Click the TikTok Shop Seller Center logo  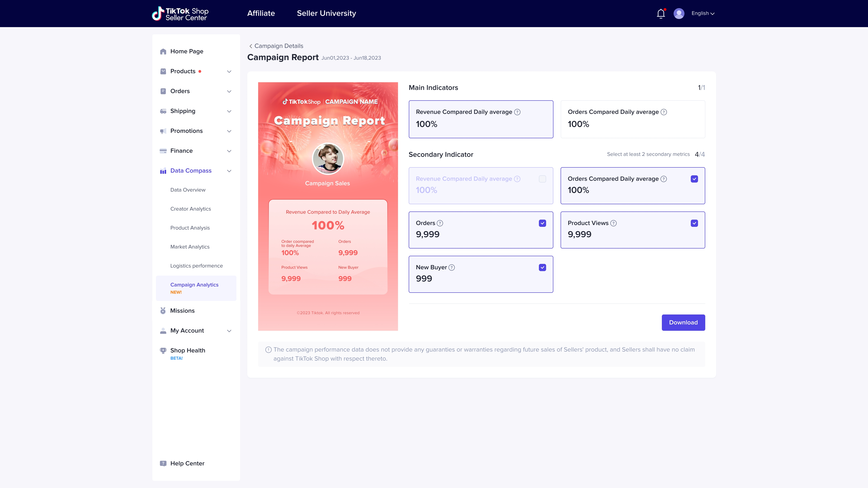coord(180,14)
